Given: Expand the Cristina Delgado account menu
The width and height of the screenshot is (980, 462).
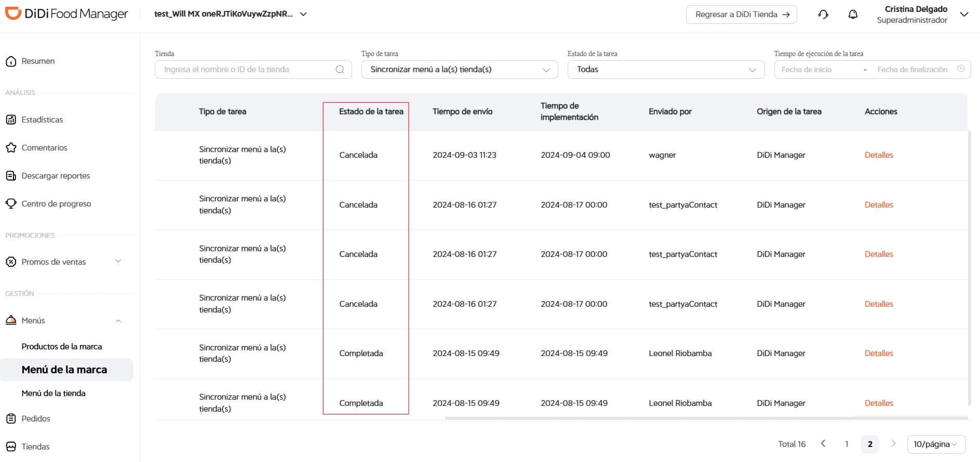Looking at the screenshot, I should click(x=964, y=15).
